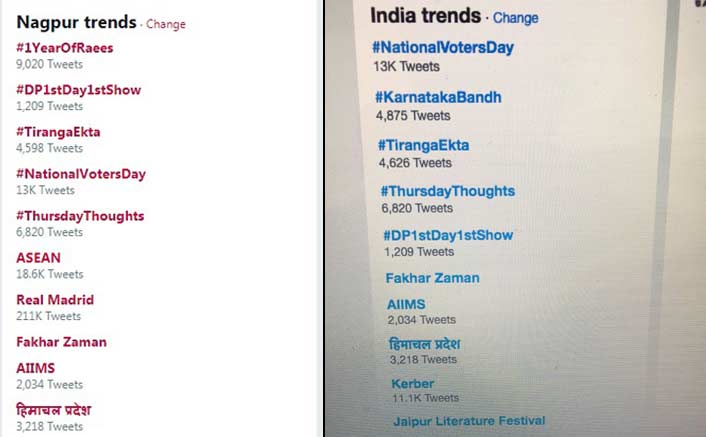Open हिमाचल प्रदेश trend in Nagpur list
706x437 pixels.
pos(54,410)
